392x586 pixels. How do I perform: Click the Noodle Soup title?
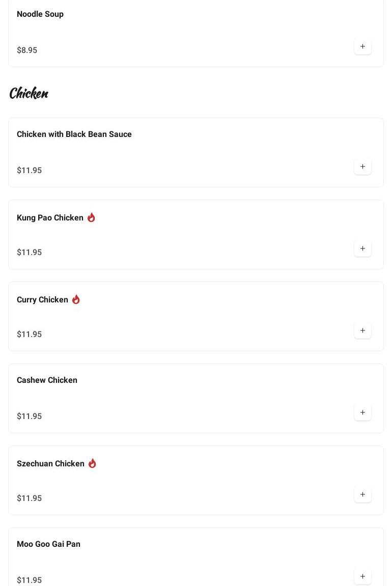pyautogui.click(x=40, y=14)
